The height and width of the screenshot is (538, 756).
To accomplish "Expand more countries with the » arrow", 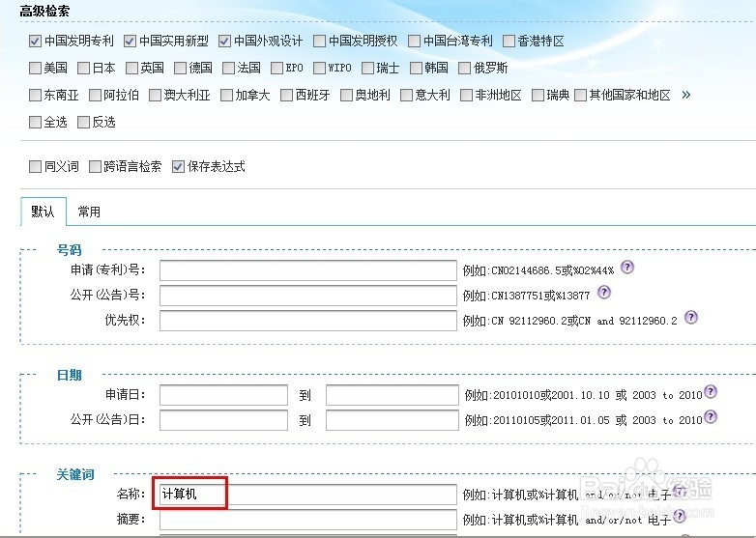I will pos(686,95).
